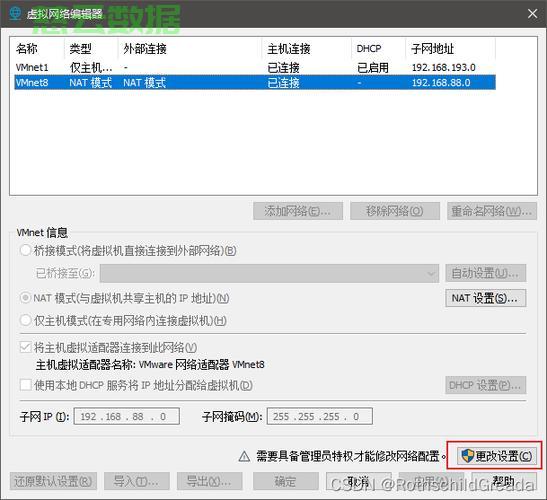Screen dimensions: 547x500
Task: Click subnet address 192.168.88.0 cell
Action: (441, 83)
